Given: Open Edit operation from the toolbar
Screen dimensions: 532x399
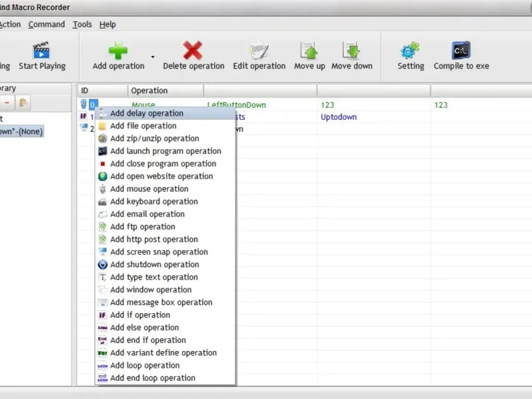Looking at the screenshot, I should 259,56.
